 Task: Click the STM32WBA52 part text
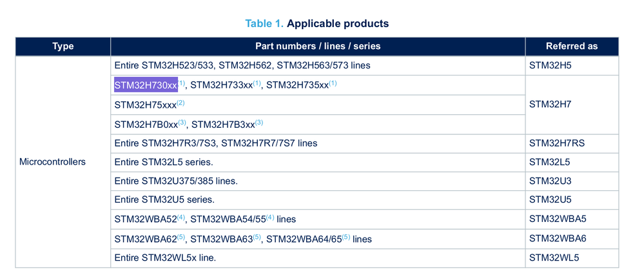coord(146,219)
